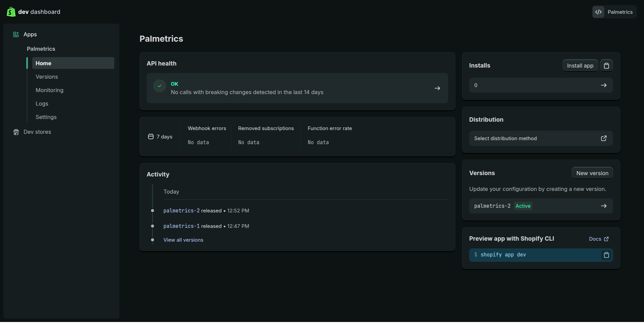
Task: Open Settings in the sidebar
Action: [46, 117]
